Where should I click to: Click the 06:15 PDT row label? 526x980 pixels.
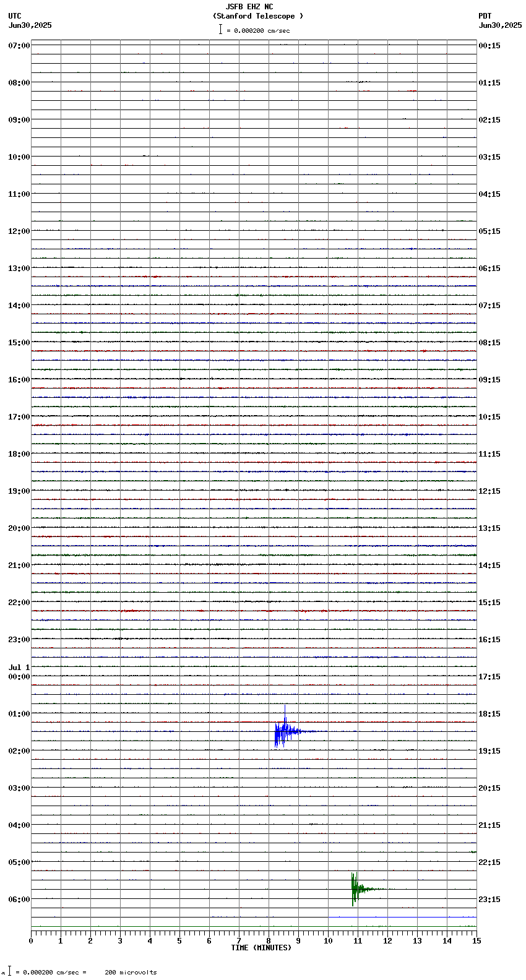(489, 269)
